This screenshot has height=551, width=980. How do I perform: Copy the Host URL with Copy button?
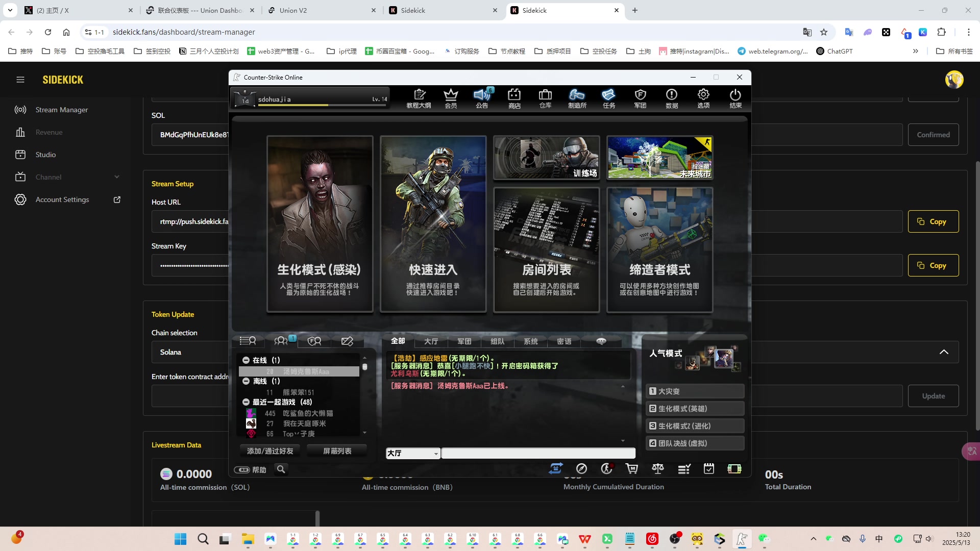[933, 221]
